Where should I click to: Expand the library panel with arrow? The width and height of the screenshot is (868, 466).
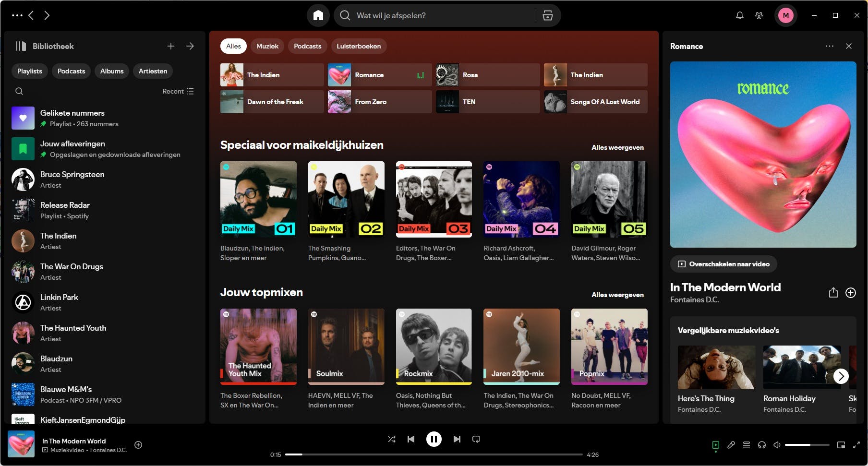point(190,46)
